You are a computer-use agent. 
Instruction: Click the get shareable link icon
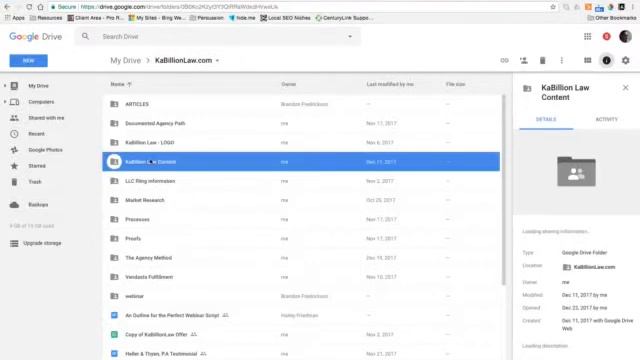[x=504, y=60]
